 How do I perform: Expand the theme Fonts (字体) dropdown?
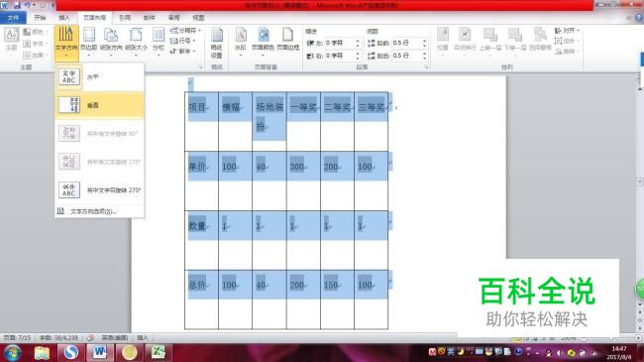(36, 44)
